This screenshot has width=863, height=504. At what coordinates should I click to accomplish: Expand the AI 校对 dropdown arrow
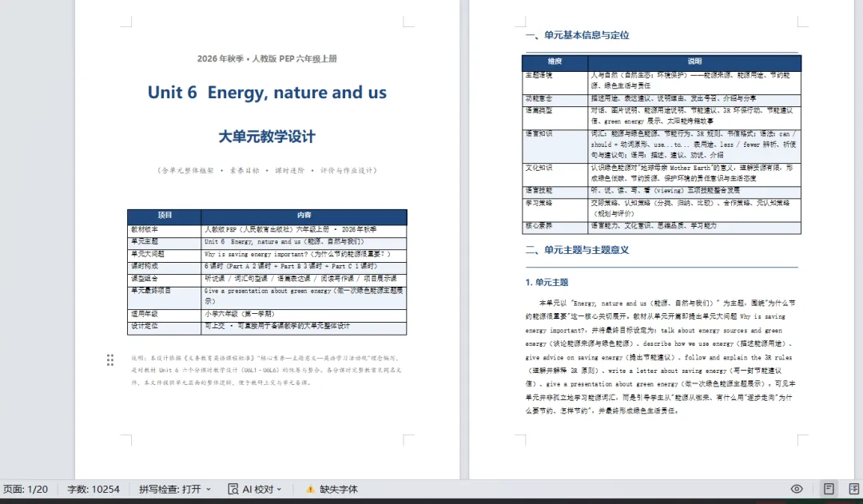click(279, 489)
